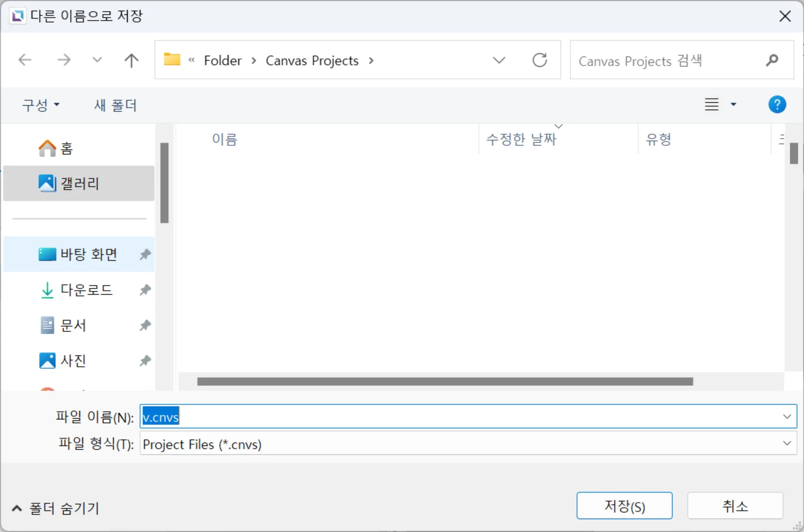Expand the 파일 형식 type dropdown
Screen dimensions: 804x532
point(786,443)
